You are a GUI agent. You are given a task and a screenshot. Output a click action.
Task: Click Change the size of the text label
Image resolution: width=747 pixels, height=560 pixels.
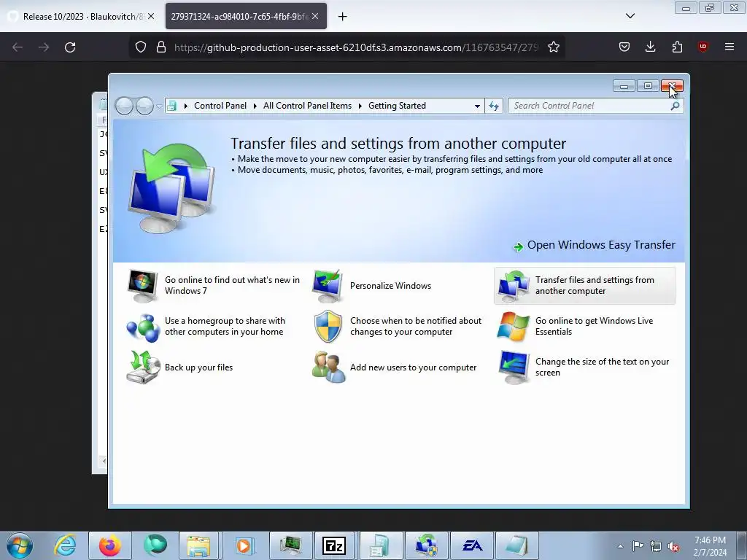click(x=602, y=367)
